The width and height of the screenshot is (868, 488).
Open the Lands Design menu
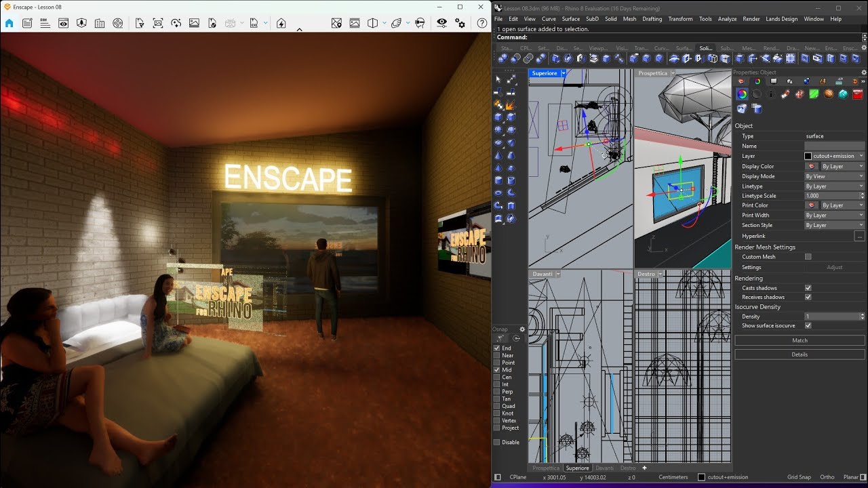pos(781,19)
